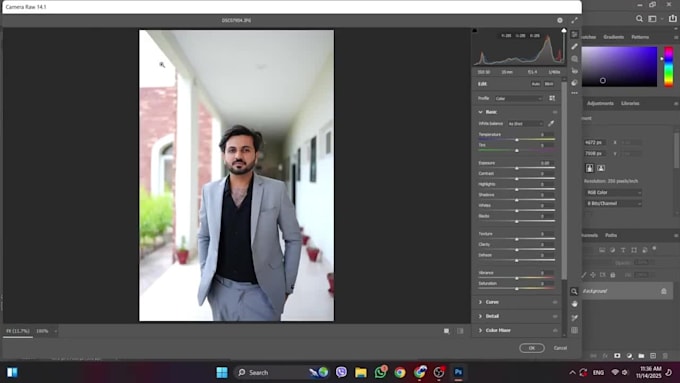
Task: Toggle the Detail panel visibility eye
Action: pyautogui.click(x=555, y=316)
